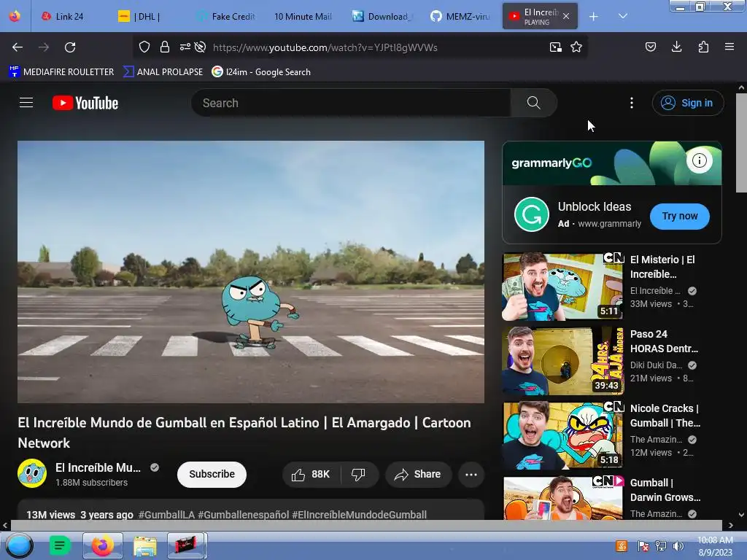Open the channel avatar of El Increíble Mu...
The height and width of the screenshot is (560, 747).
click(32, 473)
